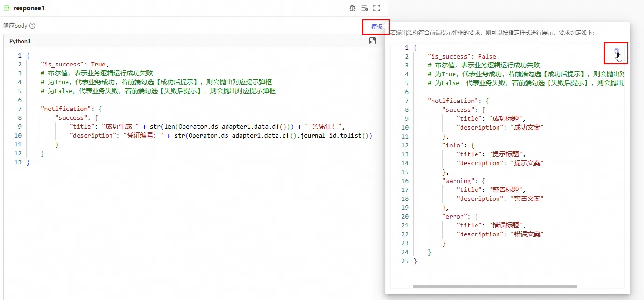Viewport: 644px width, 300px height.
Task: Copy the template code with copy icon
Action: tap(616, 51)
